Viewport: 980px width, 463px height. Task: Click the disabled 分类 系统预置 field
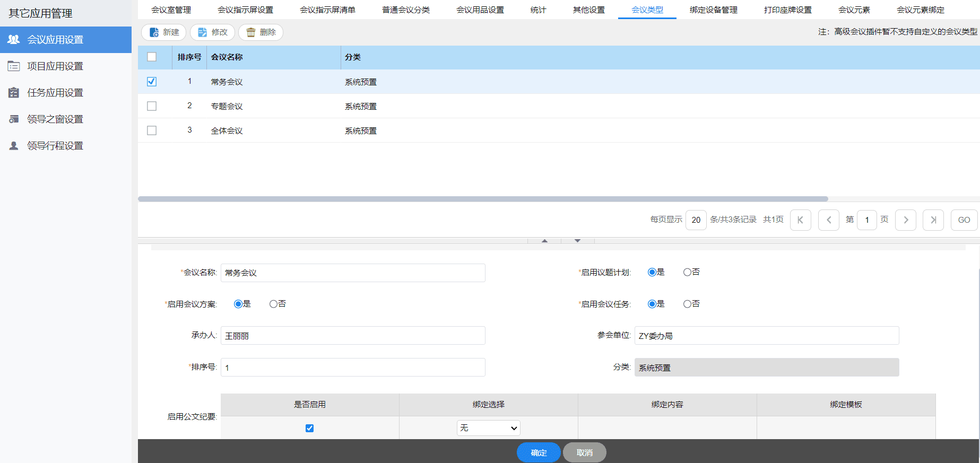tap(767, 367)
